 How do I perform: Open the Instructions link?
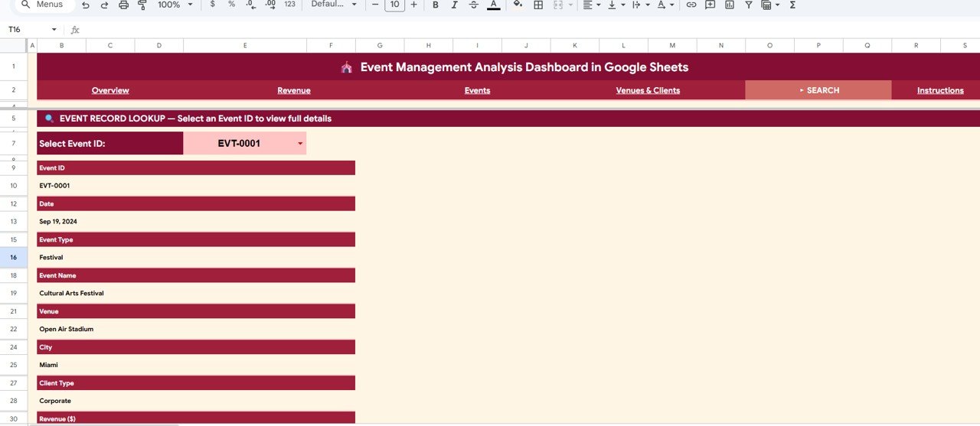[940, 90]
